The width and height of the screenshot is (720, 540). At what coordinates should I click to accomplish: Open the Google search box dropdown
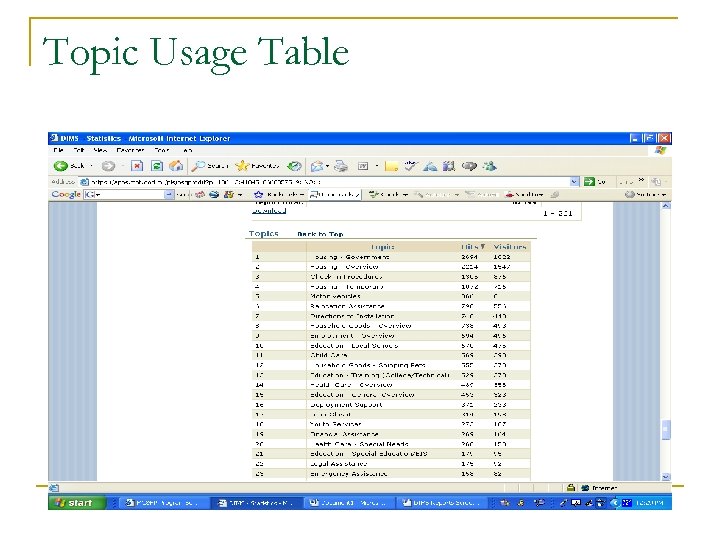pyautogui.click(x=169, y=195)
